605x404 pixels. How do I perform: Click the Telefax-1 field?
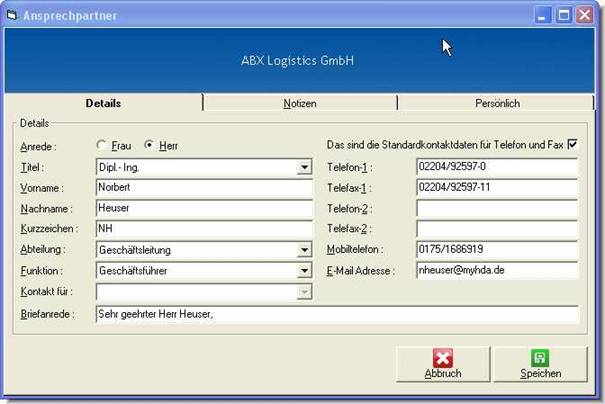coord(497,188)
